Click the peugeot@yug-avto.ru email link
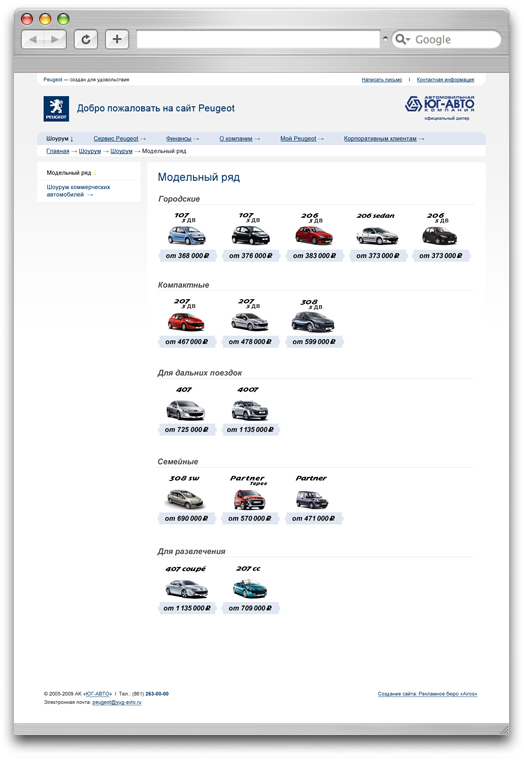Screen dimensions: 524x761 pyautogui.click(x=117, y=702)
